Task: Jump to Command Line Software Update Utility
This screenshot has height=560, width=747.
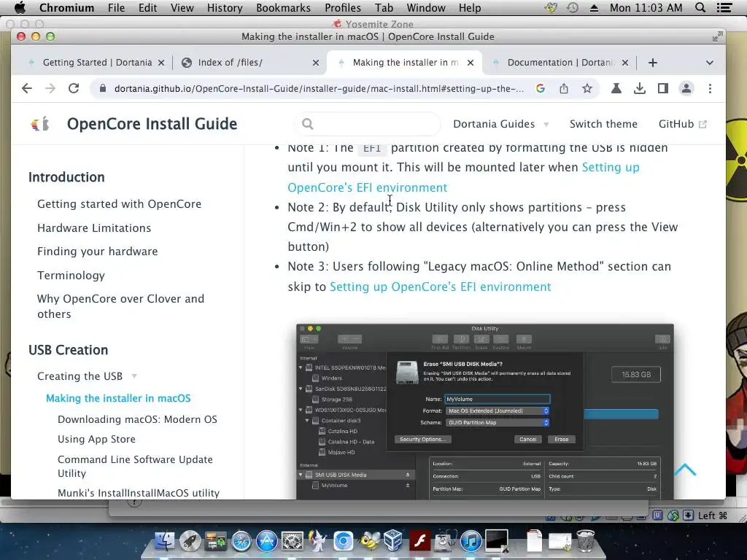Action: tap(135, 466)
